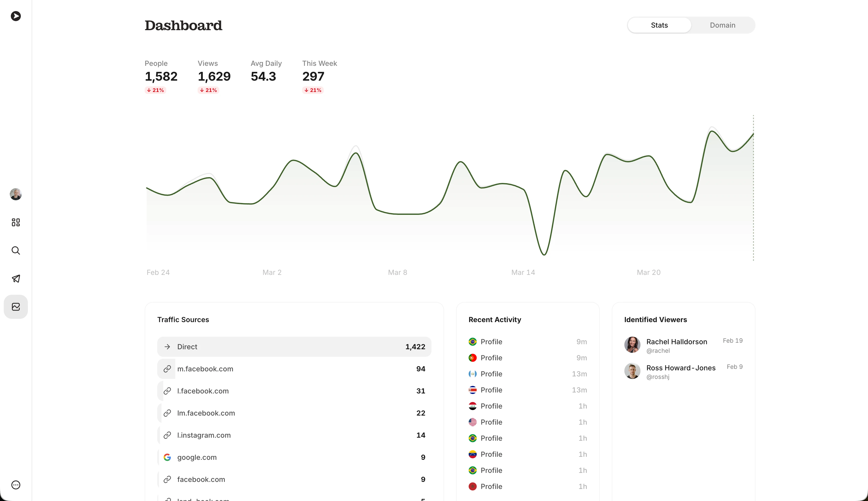Click the This Week 297 statistic
This screenshot has height=501, width=868.
(x=313, y=76)
